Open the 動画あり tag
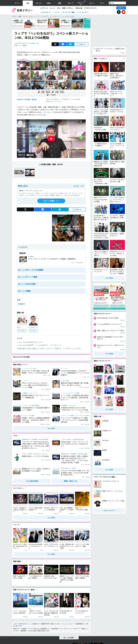 21,304
